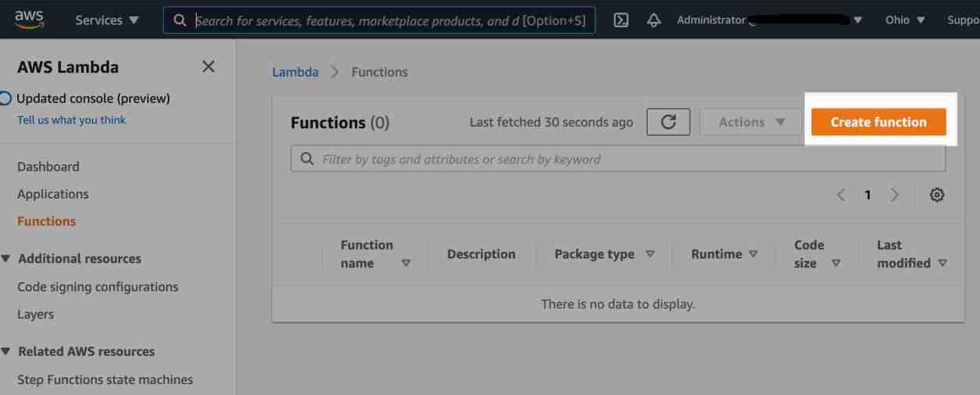This screenshot has height=395, width=980.
Task: Select page number 1
Action: (x=868, y=195)
